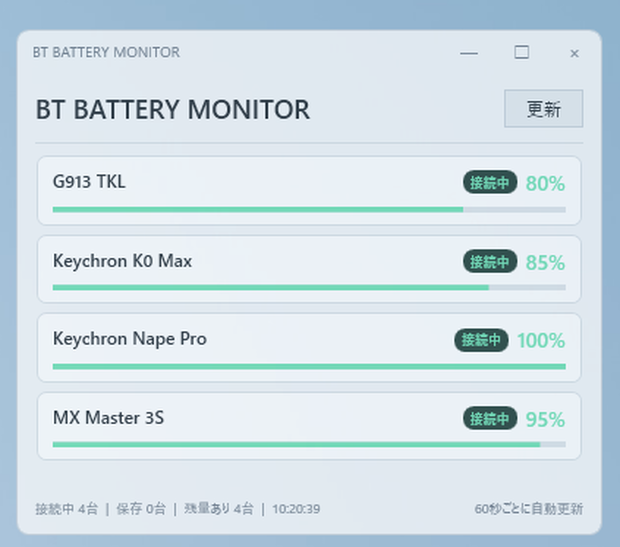Screen dimensions: 620x547
Task: Select the Keychron Nape Pro device name
Action: tap(130, 339)
